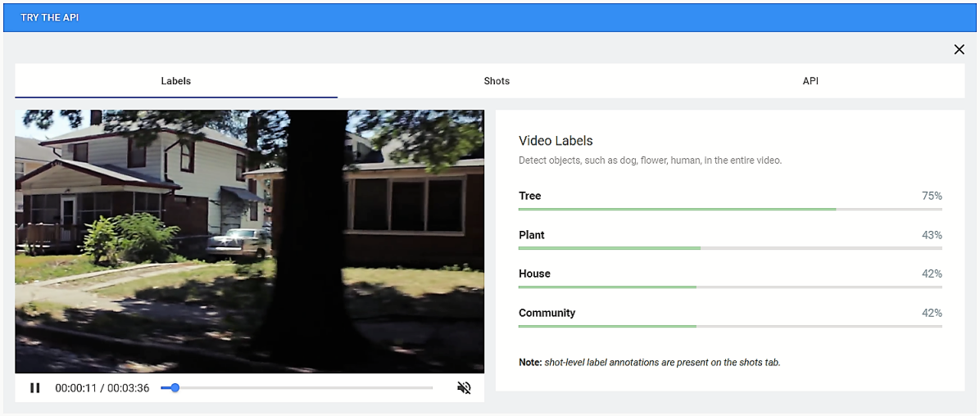Pause the video playback

point(35,388)
